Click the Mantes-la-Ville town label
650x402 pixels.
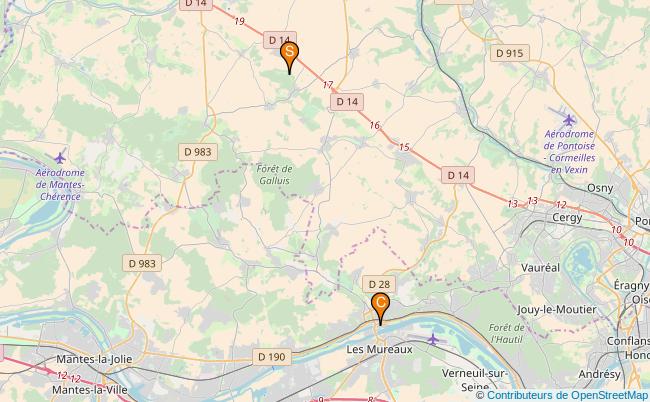(90, 390)
